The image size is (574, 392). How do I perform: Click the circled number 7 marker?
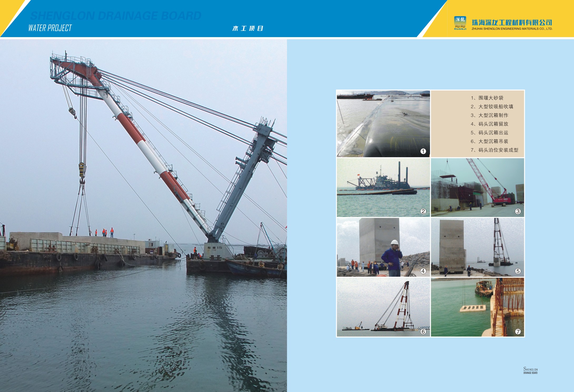pyautogui.click(x=518, y=331)
